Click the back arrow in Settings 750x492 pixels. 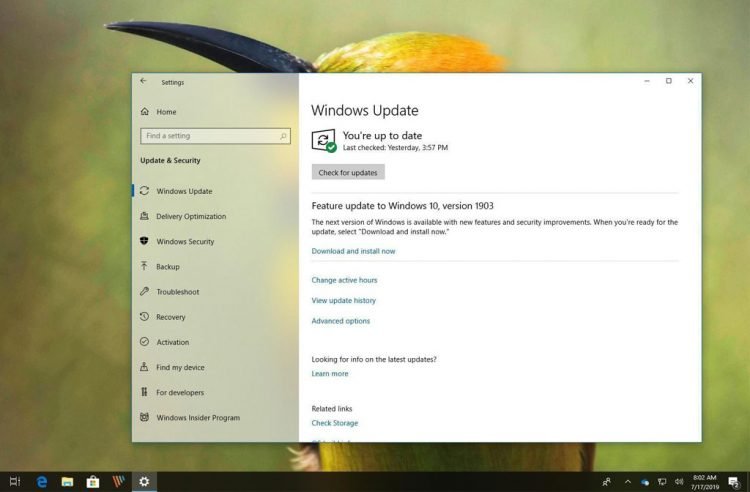click(144, 82)
